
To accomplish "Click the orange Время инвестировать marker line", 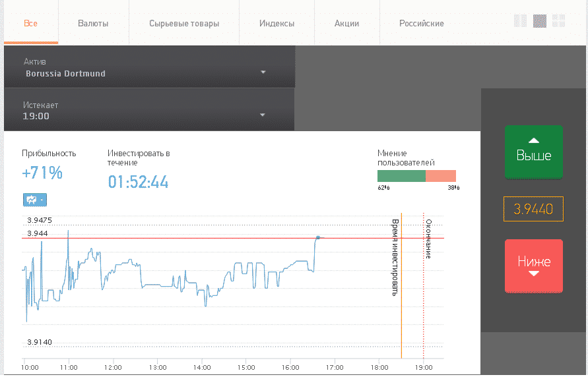I will point(401,285).
